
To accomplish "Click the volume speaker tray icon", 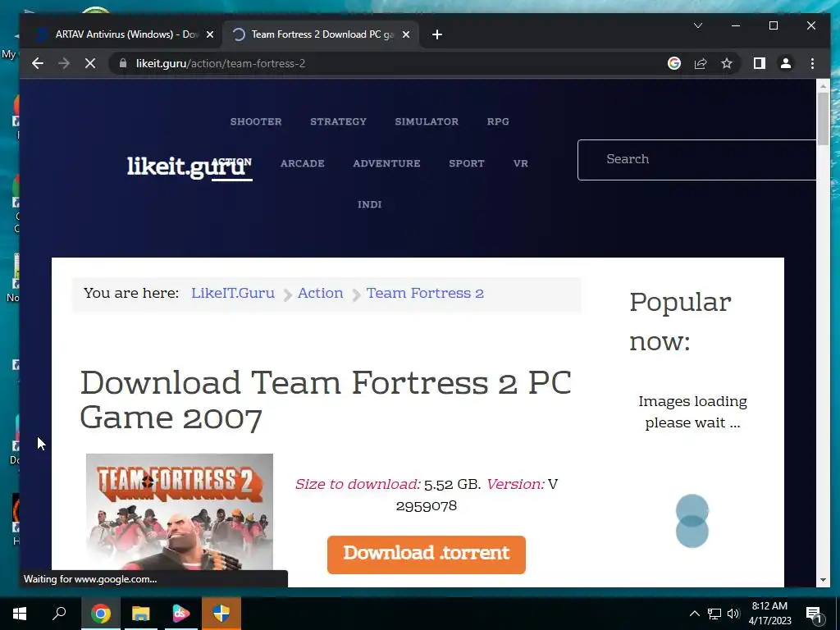I will tap(733, 614).
